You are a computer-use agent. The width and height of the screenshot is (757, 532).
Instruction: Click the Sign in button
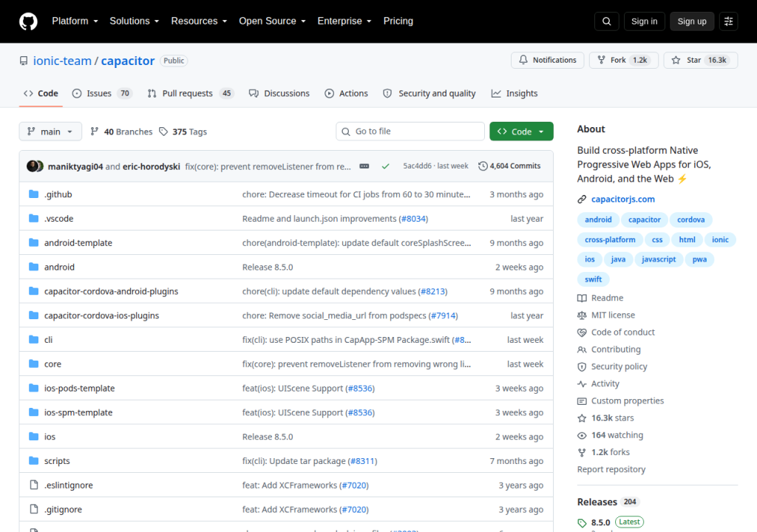pyautogui.click(x=644, y=21)
